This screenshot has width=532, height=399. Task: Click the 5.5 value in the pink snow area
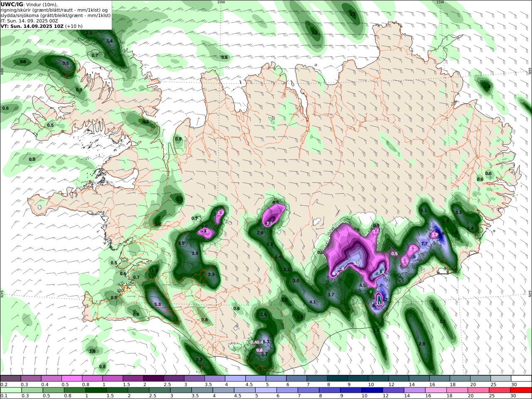(x=356, y=264)
